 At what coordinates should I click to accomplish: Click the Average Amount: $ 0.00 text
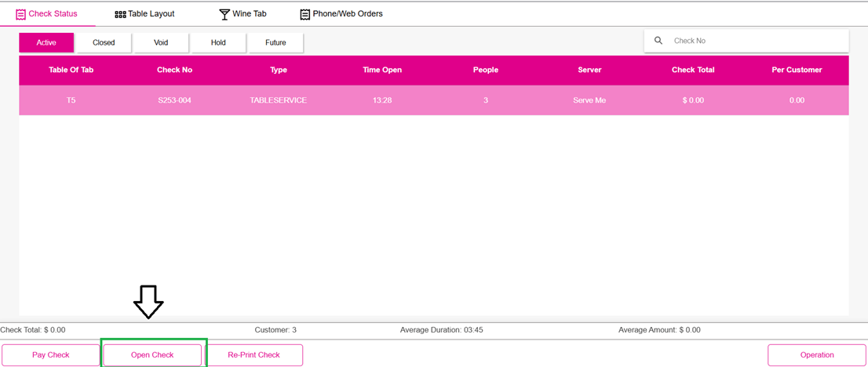point(659,330)
